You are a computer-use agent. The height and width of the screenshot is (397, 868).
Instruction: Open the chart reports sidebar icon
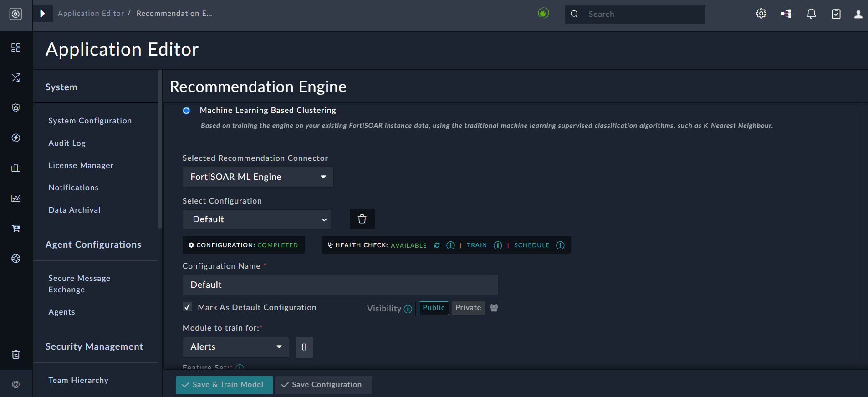click(16, 198)
